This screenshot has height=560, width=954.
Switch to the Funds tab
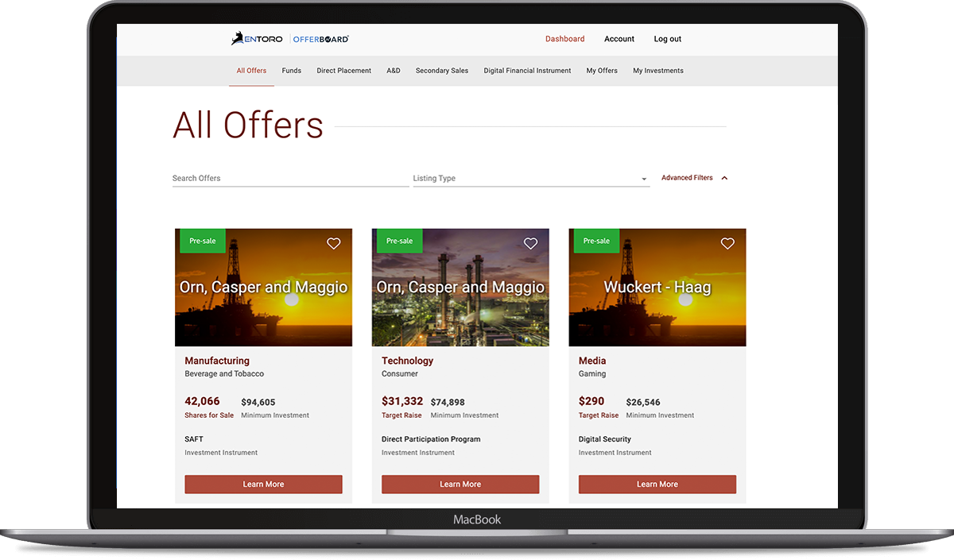coord(292,71)
